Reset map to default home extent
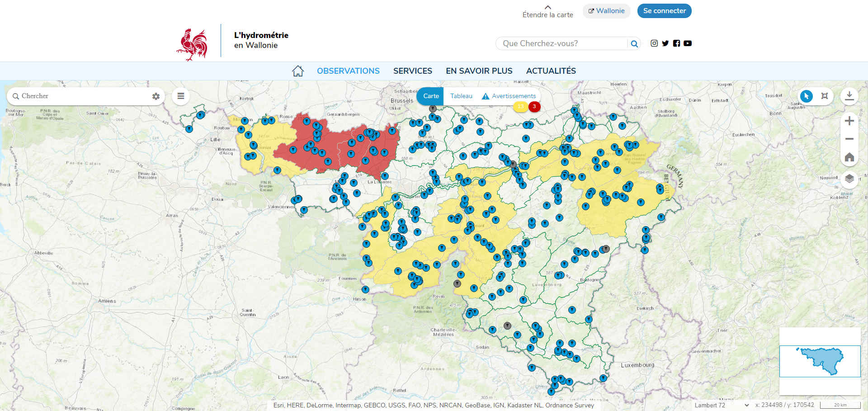This screenshot has height=411, width=868. (x=849, y=157)
